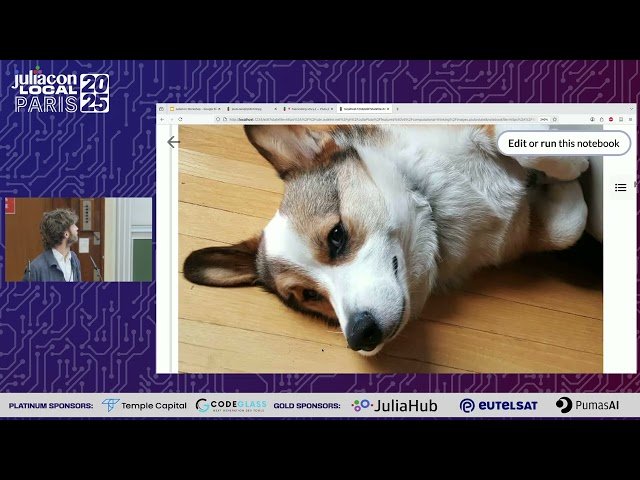Click the Eutelsat sponsor logo
Viewport: 640px width, 480px height.
pyautogui.click(x=498, y=405)
